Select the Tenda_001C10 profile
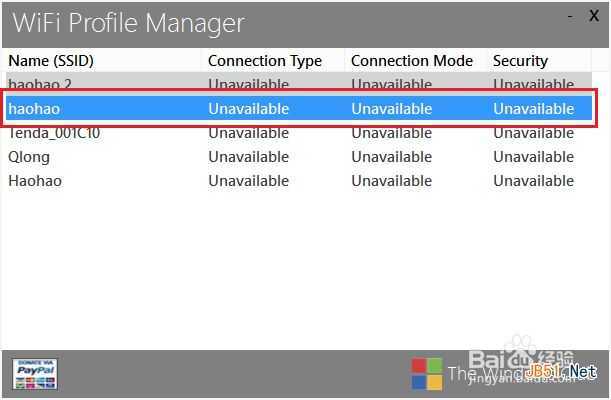This screenshot has width=611, height=400. pyautogui.click(x=54, y=133)
